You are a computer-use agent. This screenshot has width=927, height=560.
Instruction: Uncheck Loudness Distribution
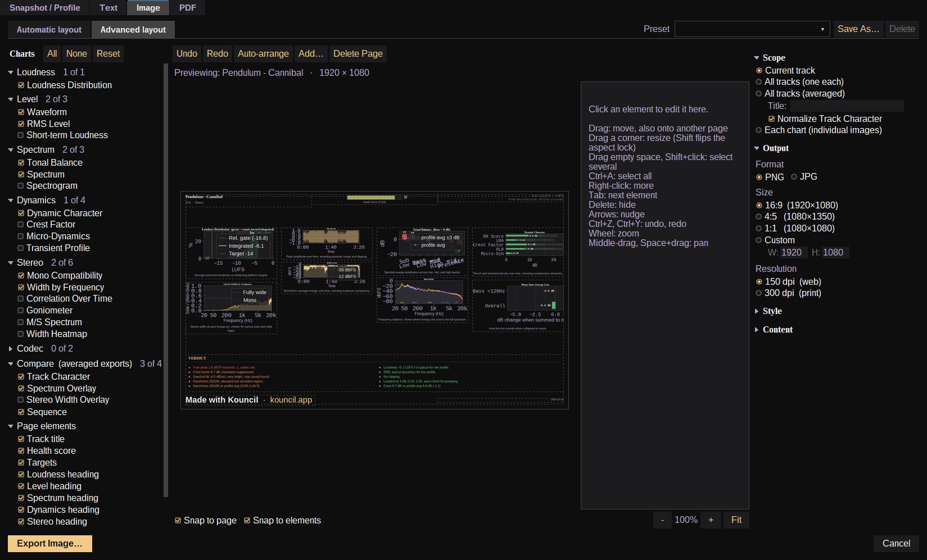click(x=21, y=85)
